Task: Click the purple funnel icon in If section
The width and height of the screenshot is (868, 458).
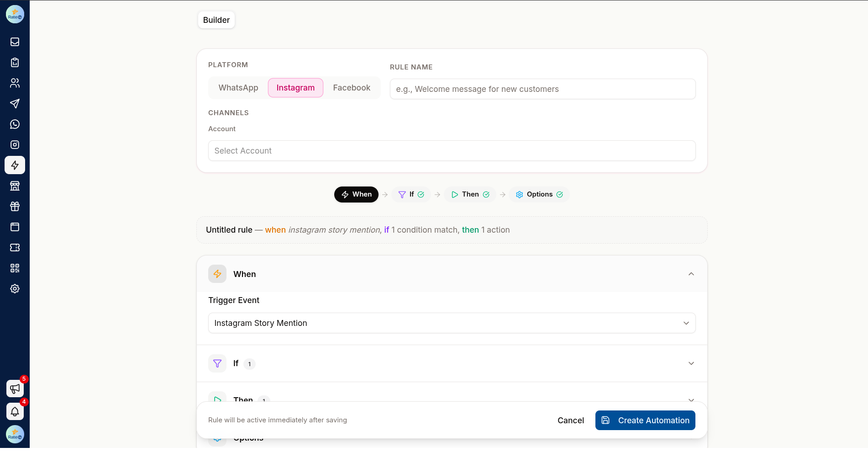Action: tap(217, 363)
